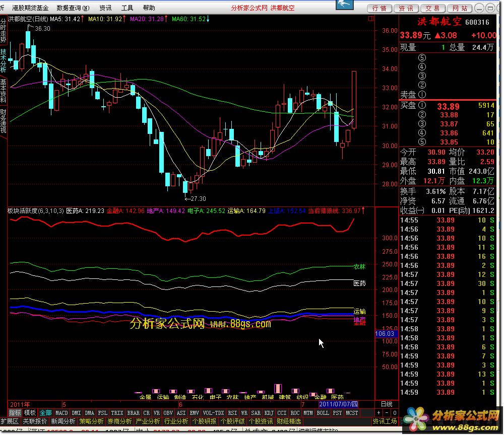
Task: Open the 资讯 menu in menu bar
Action: tap(105, 8)
